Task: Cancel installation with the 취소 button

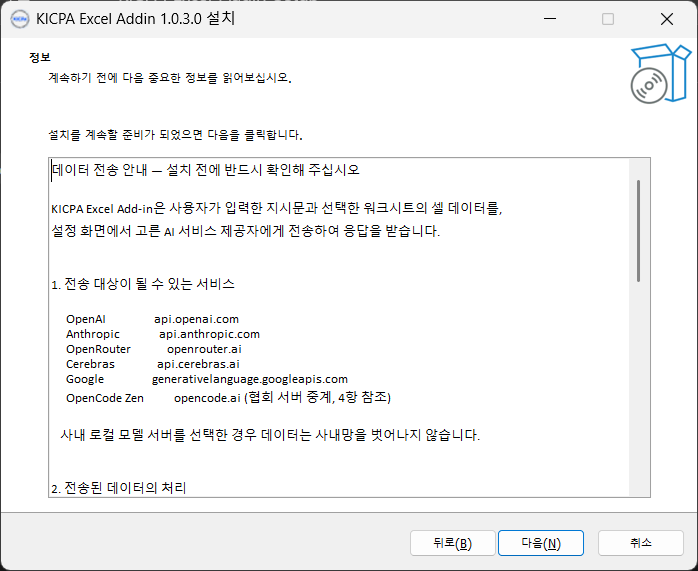Action: [x=641, y=543]
